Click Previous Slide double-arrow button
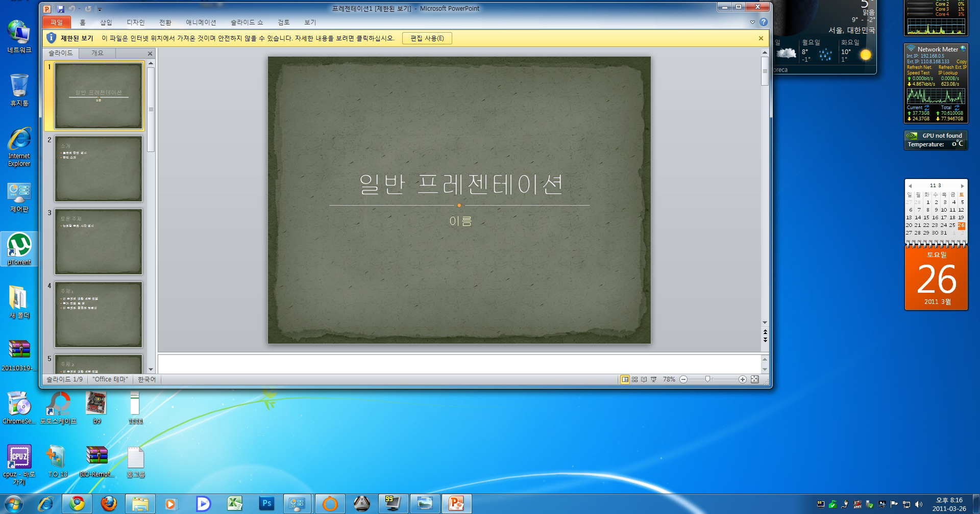This screenshot has width=980, height=514. [765, 332]
